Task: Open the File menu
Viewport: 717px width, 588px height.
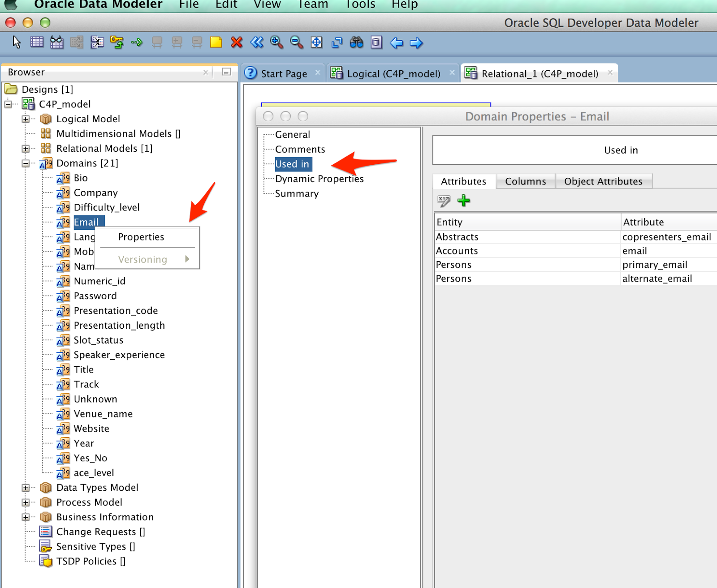Action: coord(189,4)
